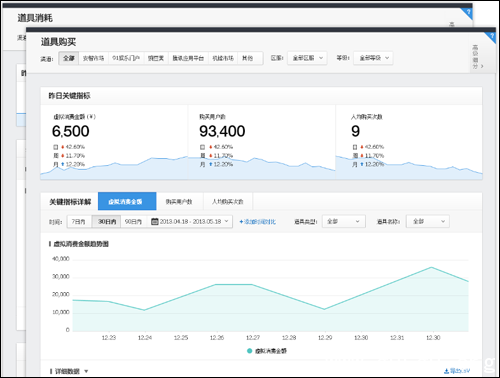This screenshot has height=378, width=500.
Task: Click the 关键指标详解 label
Action: click(70, 202)
